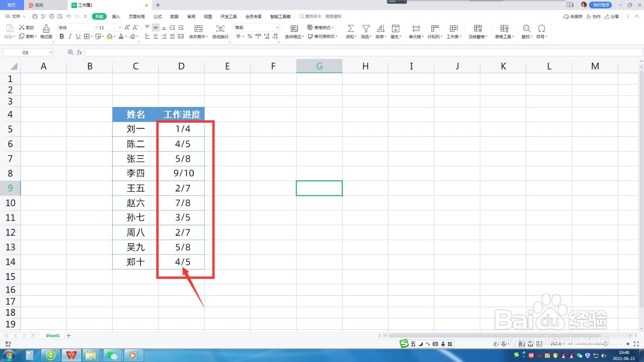
Task: Open the Insert (插入) tab
Action: (116, 16)
